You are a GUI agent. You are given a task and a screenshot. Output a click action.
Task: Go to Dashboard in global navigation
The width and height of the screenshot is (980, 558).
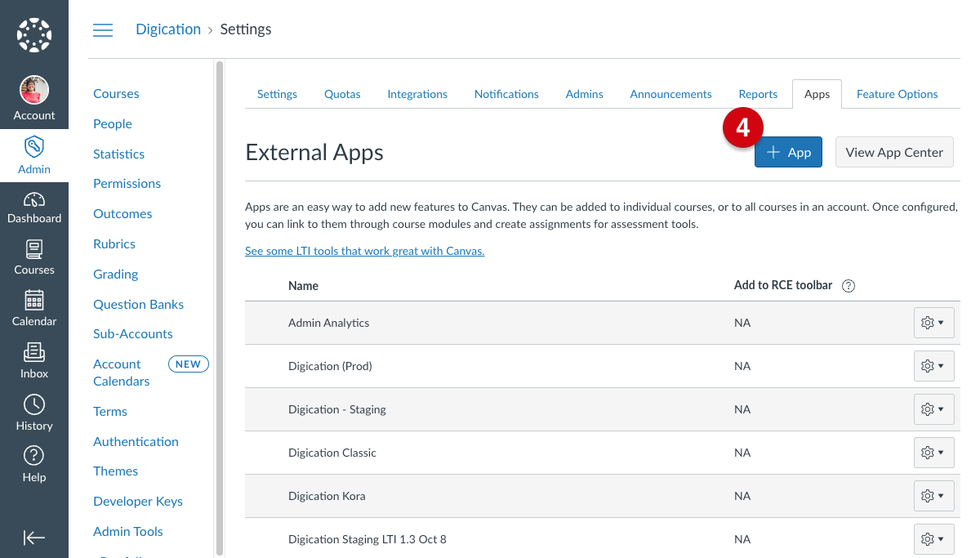(x=34, y=208)
